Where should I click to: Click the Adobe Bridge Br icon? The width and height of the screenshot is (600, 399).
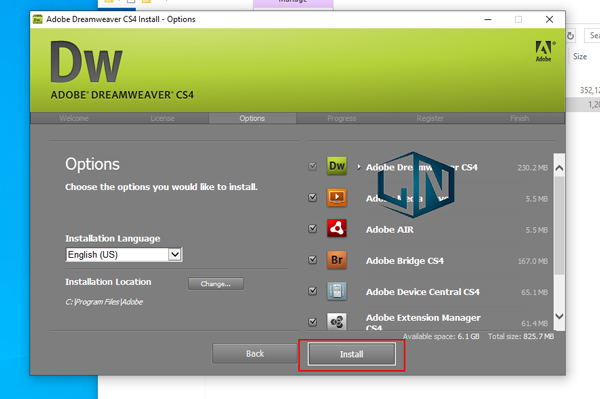337,260
